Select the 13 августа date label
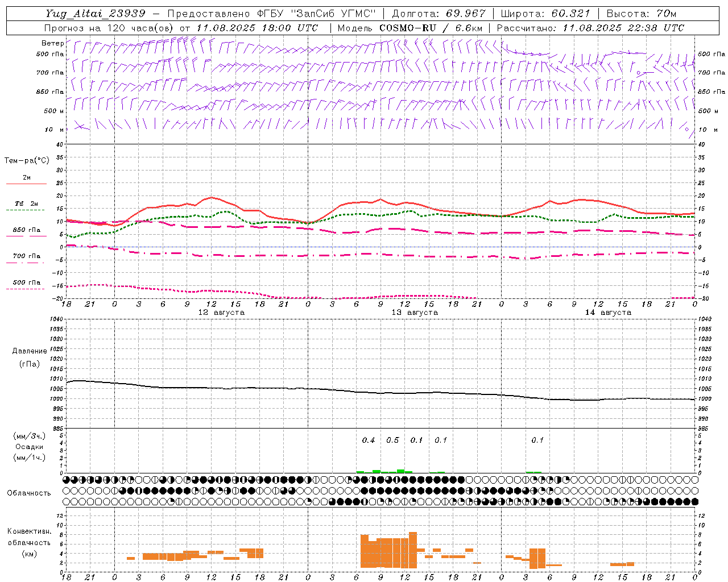This screenshot has height=582, width=728. 415,313
